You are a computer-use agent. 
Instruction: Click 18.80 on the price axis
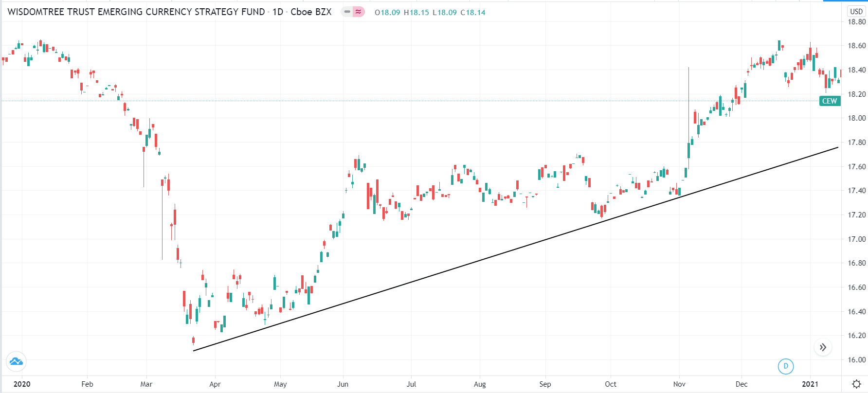point(856,22)
